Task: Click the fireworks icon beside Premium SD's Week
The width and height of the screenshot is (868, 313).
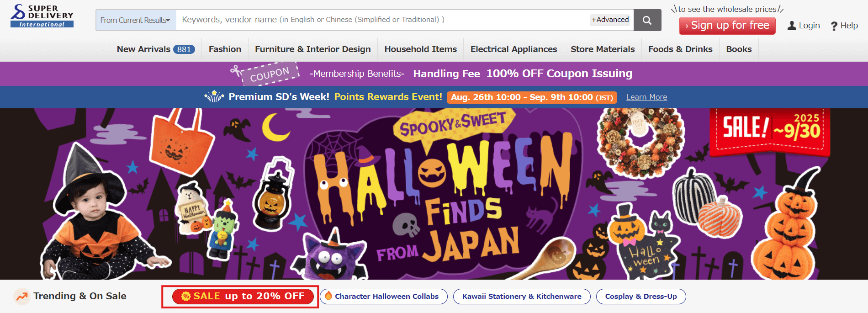Action: coord(214,96)
